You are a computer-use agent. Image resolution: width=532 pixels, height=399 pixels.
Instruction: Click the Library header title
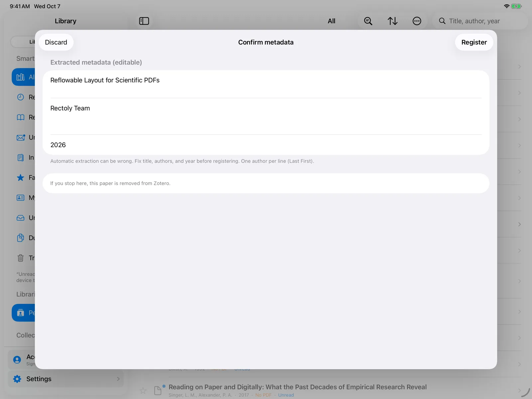(x=66, y=21)
